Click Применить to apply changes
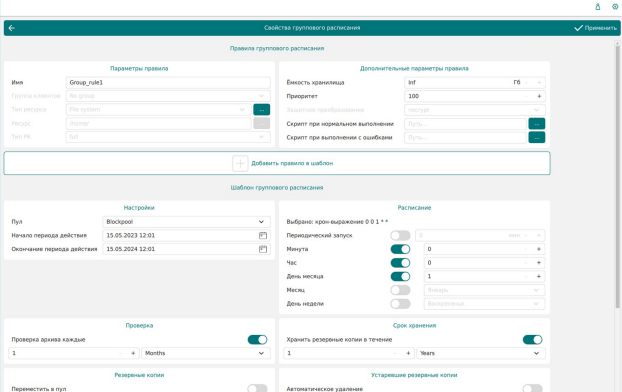 [x=595, y=28]
